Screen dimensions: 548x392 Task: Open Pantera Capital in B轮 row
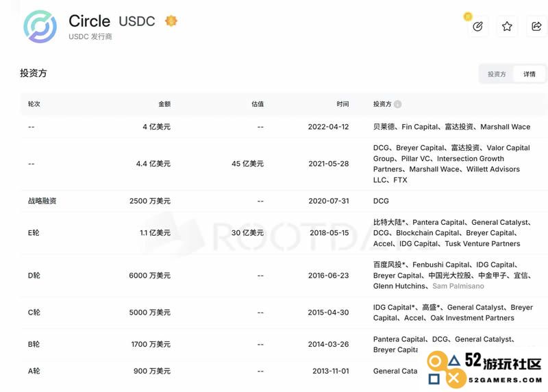399,339
